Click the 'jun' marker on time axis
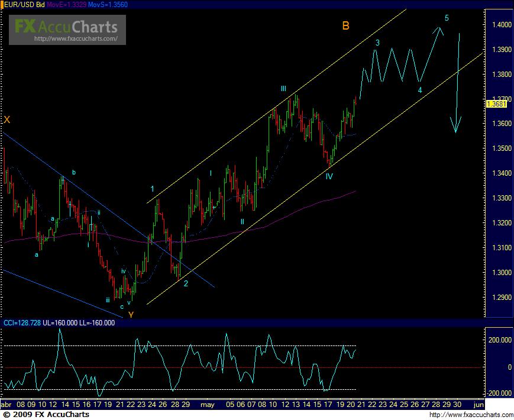This screenshot has height=420, width=514. pyautogui.click(x=479, y=405)
